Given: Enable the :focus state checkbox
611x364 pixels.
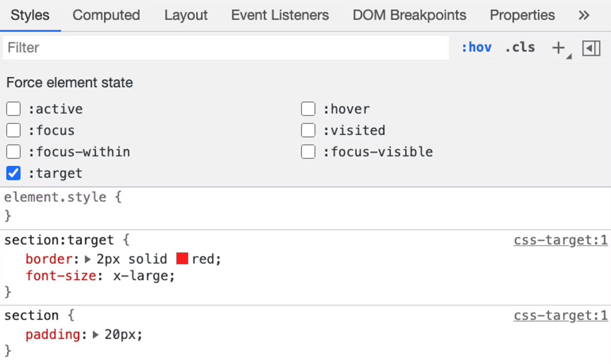Looking at the screenshot, I should click(13, 130).
